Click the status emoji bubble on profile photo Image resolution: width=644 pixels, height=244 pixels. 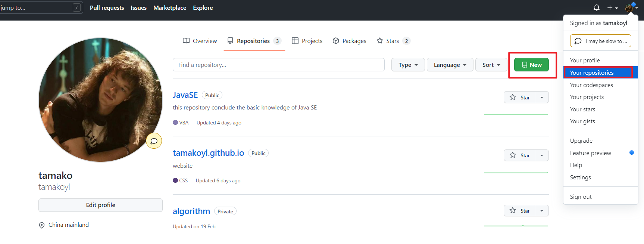click(154, 141)
